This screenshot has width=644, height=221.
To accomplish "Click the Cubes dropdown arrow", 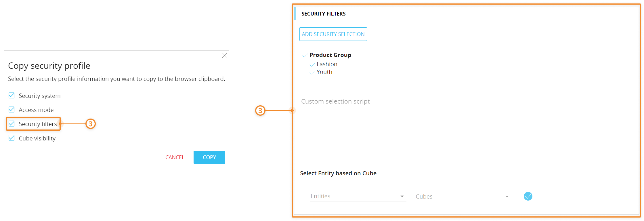I will (x=507, y=197).
